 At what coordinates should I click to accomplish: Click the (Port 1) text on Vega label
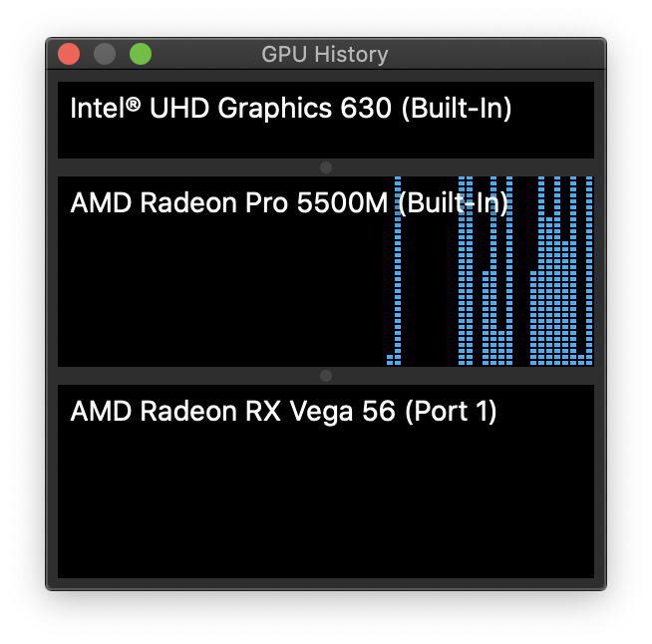[451, 411]
